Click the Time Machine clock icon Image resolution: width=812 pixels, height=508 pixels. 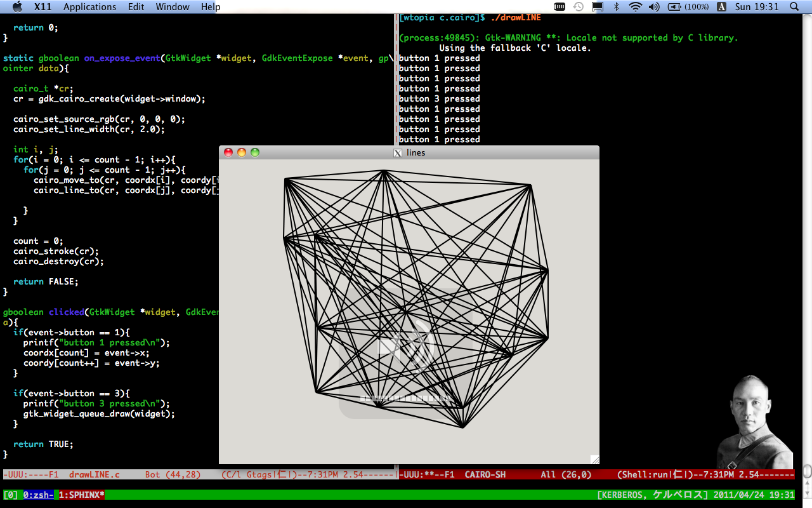coord(579,7)
